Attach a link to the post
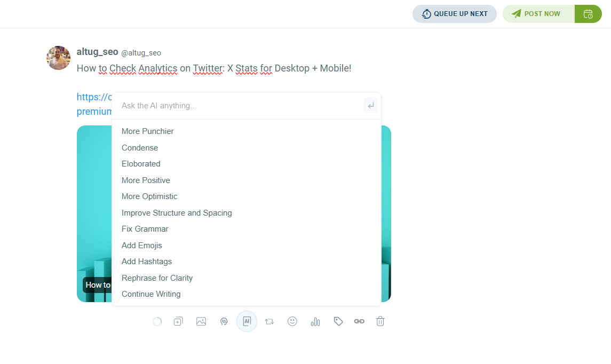This screenshot has height=364, width=611. (359, 321)
